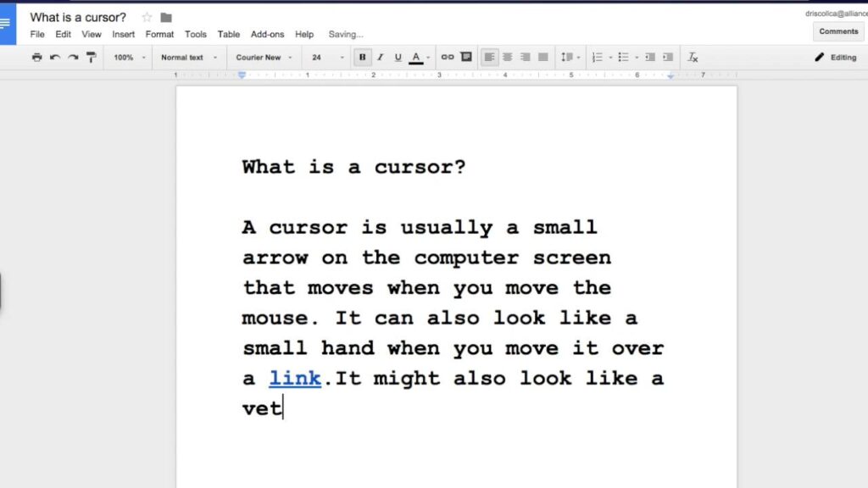This screenshot has height=488, width=868.
Task: Open the Courier New font dropdown
Action: point(263,57)
